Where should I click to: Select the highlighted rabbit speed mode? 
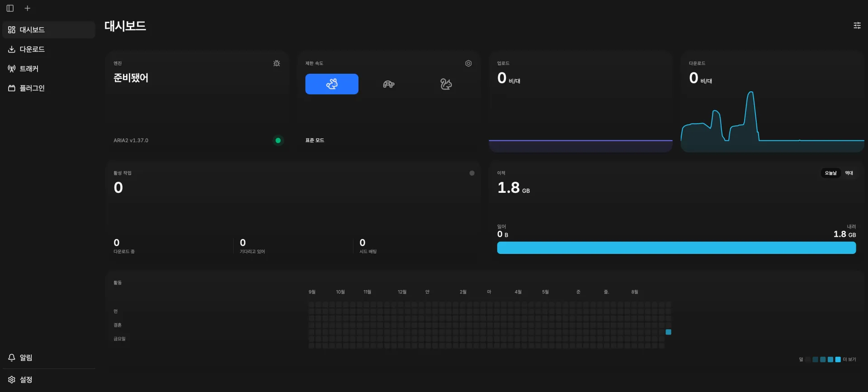pos(332,84)
